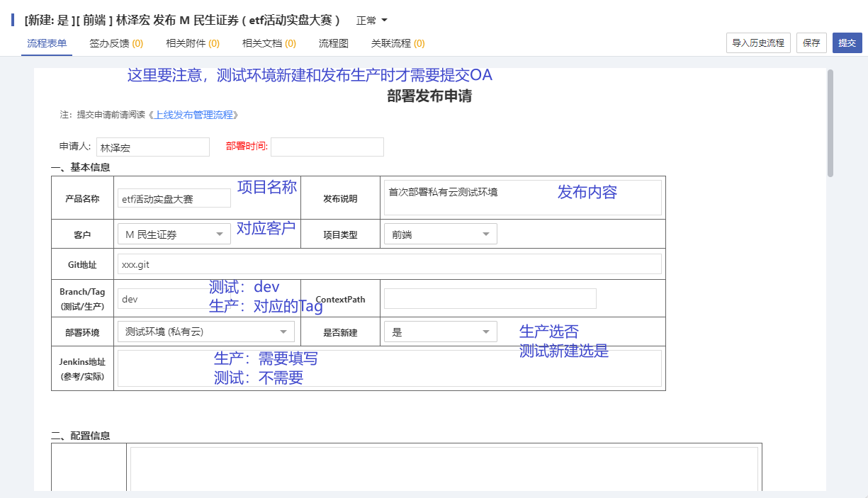Image resolution: width=868 pixels, height=498 pixels.
Task: 展开项目类型下拉框
Action: coord(440,233)
